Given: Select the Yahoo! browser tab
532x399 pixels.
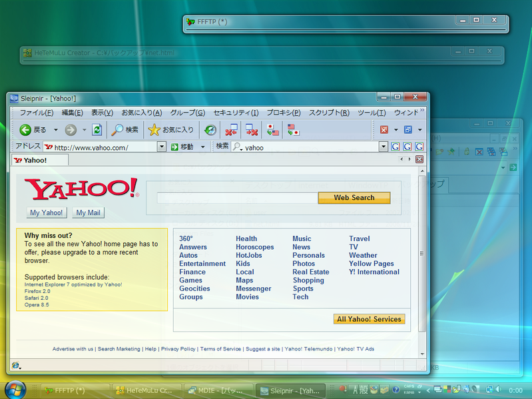Looking at the screenshot, I should (x=40, y=160).
